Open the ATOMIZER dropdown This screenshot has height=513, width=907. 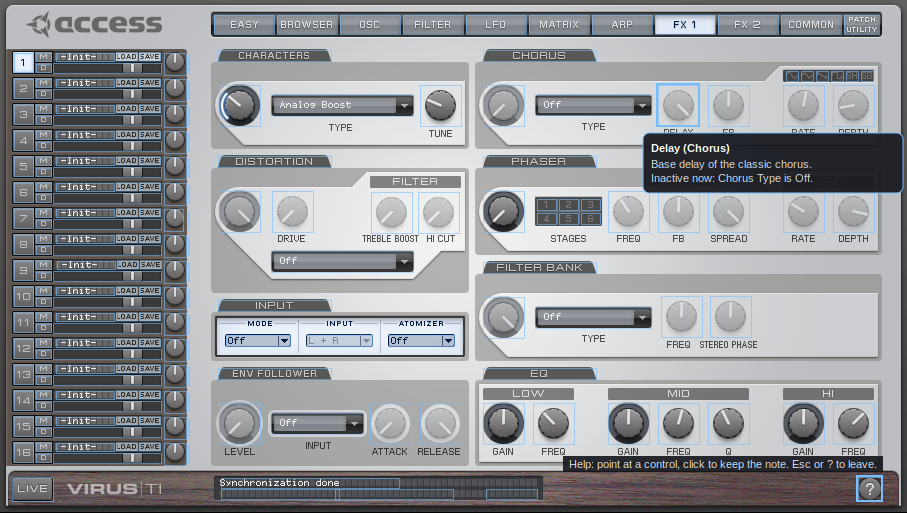[421, 341]
